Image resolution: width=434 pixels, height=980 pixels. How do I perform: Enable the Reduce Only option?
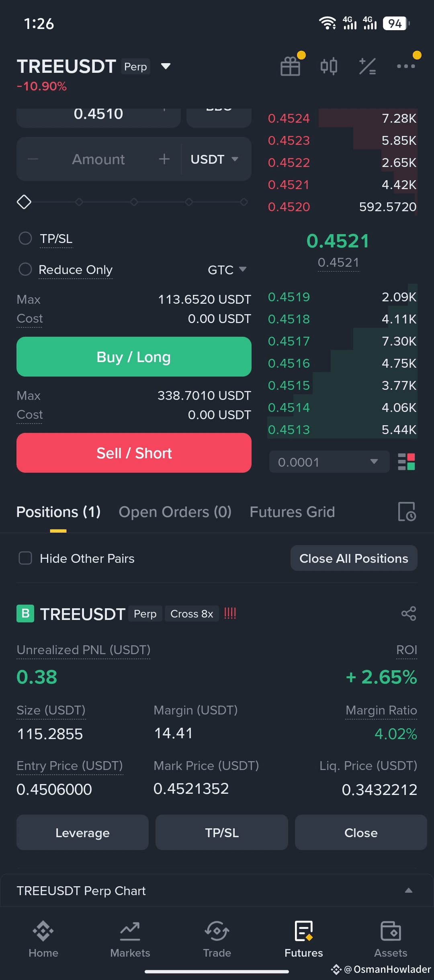(x=25, y=269)
